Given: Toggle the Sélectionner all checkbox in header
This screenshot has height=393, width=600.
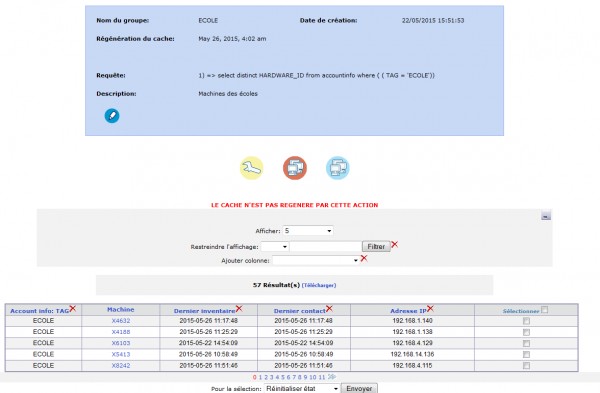Looking at the screenshot, I should (x=545, y=310).
